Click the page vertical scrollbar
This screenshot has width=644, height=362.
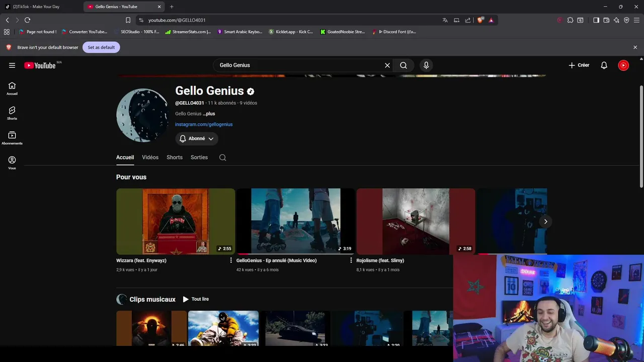point(641,136)
